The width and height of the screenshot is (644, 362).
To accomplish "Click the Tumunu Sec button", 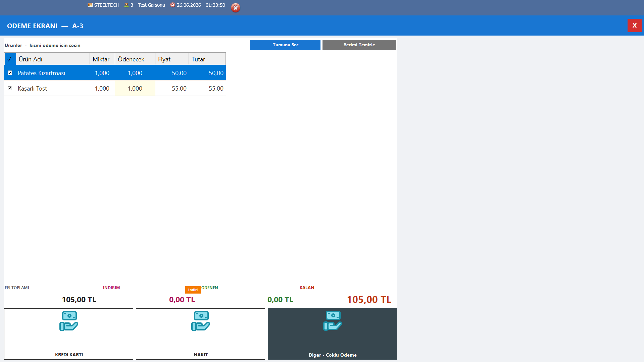I will (x=285, y=45).
